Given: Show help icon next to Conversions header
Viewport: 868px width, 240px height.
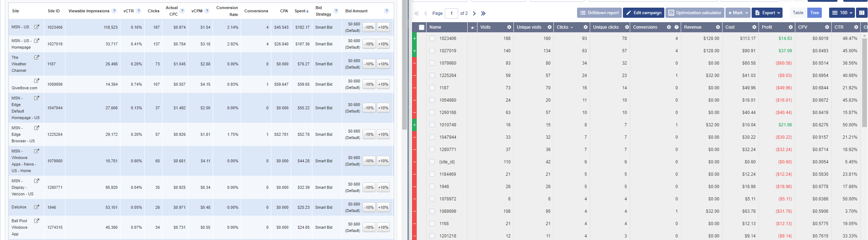Looking at the screenshot, I should (676, 27).
